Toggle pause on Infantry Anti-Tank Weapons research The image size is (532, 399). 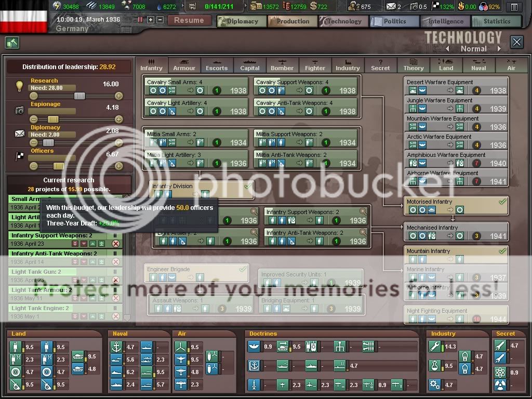(x=115, y=254)
